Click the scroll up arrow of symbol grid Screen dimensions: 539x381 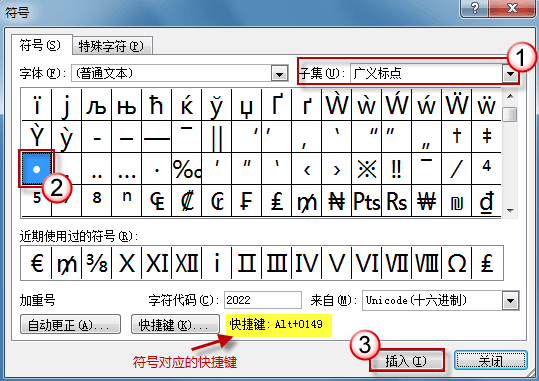pyautogui.click(x=510, y=96)
